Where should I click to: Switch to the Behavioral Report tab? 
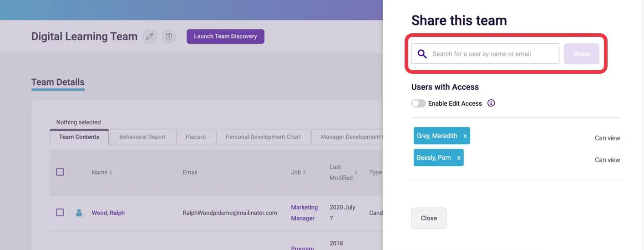[142, 137]
